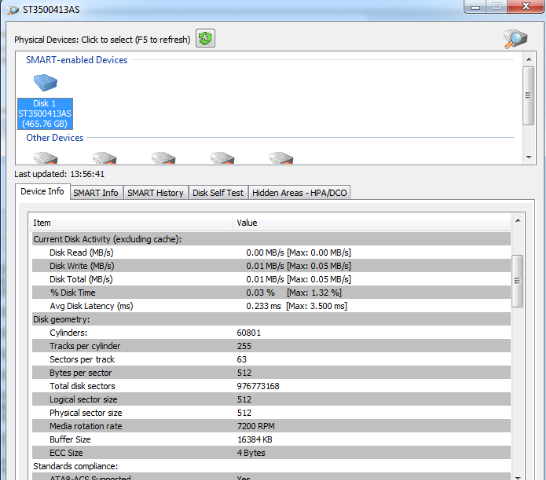Open the SMART History tab
546x480 pixels.
155,193
